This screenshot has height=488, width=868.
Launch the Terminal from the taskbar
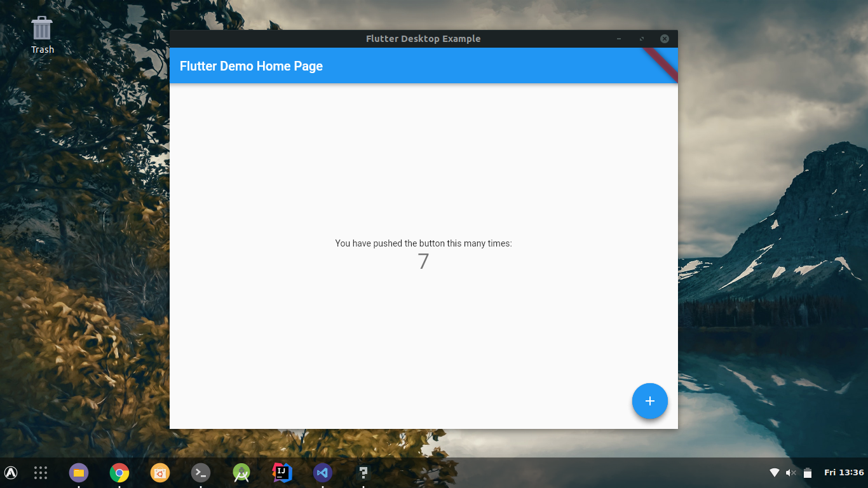coord(201,473)
